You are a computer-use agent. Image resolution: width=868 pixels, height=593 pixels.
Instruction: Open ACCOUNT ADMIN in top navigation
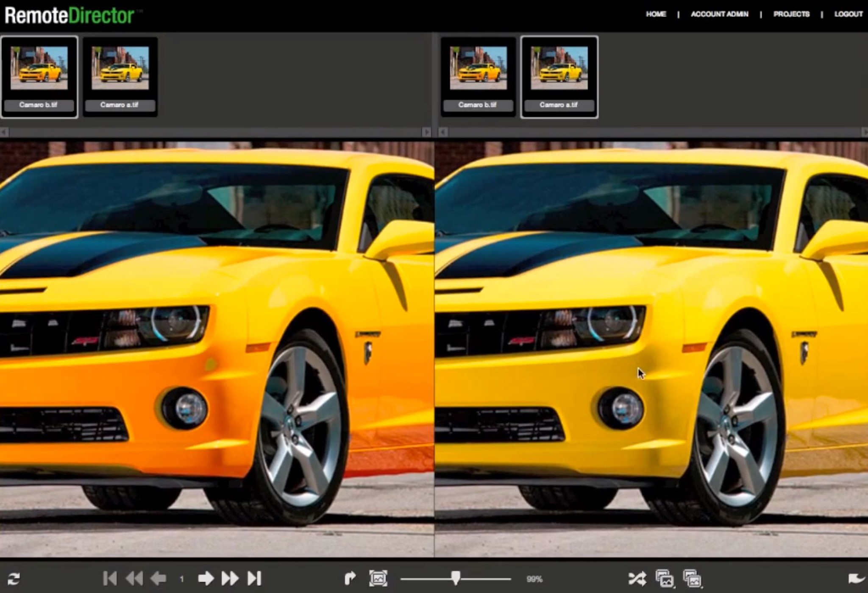coord(719,14)
